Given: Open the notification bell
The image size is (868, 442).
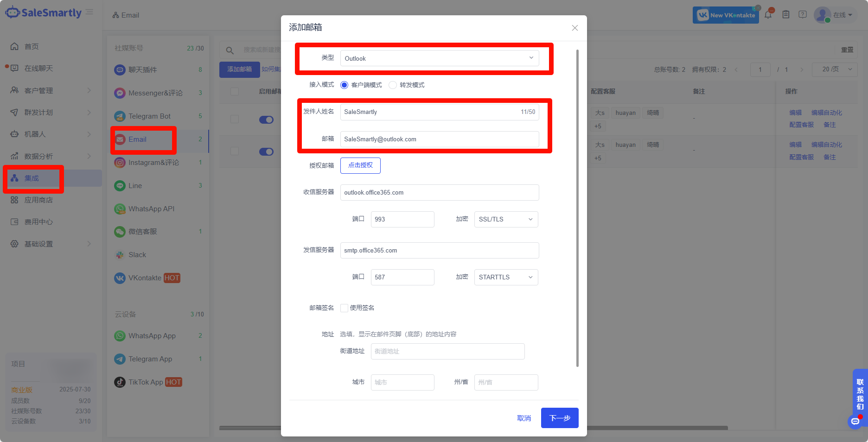Looking at the screenshot, I should click(x=768, y=14).
